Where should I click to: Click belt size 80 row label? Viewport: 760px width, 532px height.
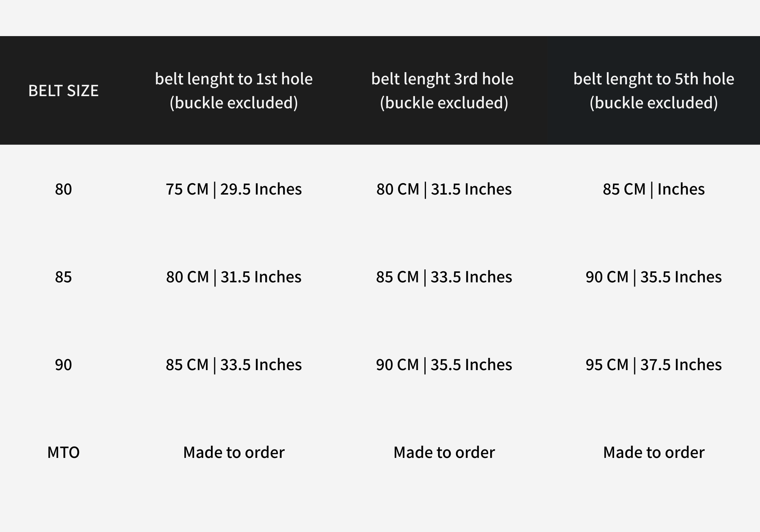pyautogui.click(x=63, y=189)
